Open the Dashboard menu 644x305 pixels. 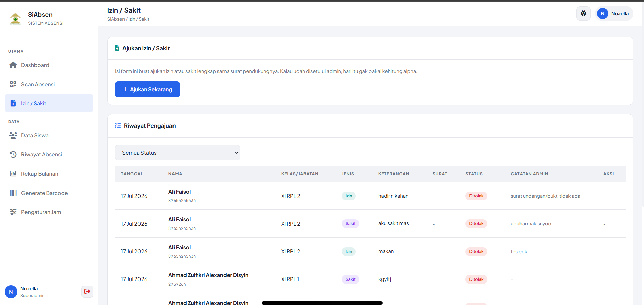pyautogui.click(x=49, y=65)
